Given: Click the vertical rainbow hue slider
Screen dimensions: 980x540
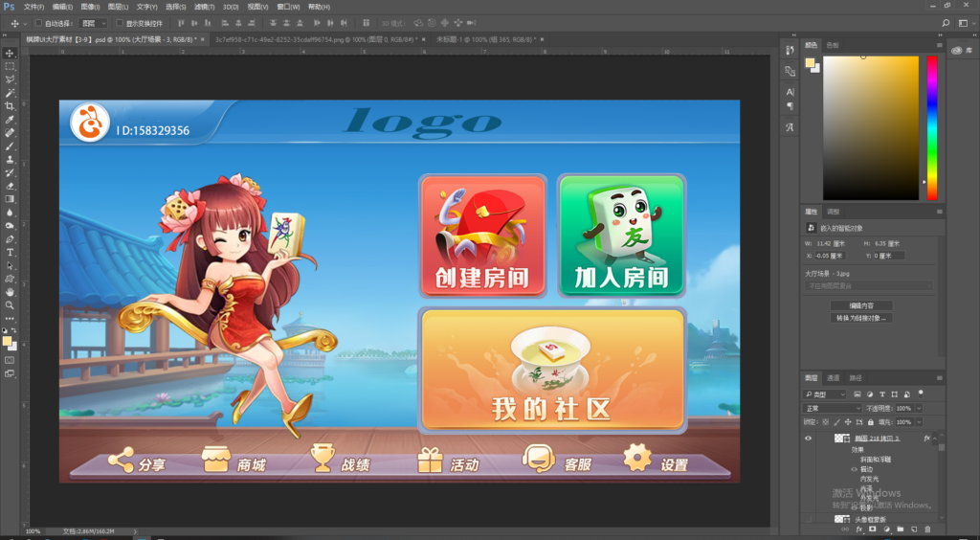Looking at the screenshot, I should click(x=931, y=124).
